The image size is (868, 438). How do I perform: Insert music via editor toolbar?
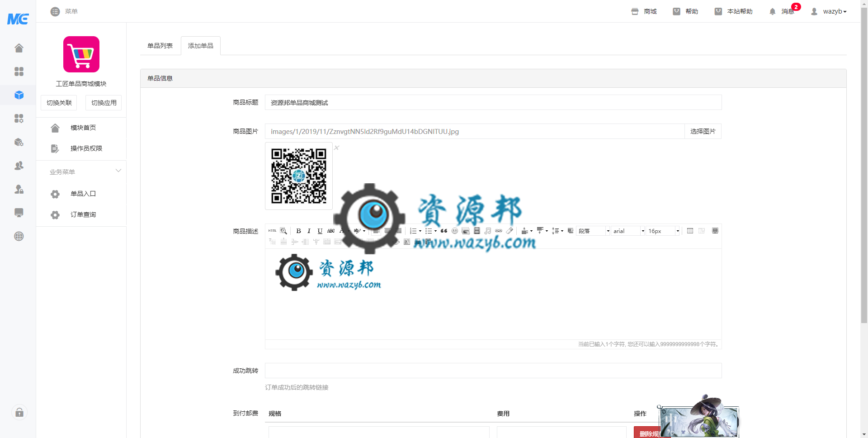(x=487, y=231)
